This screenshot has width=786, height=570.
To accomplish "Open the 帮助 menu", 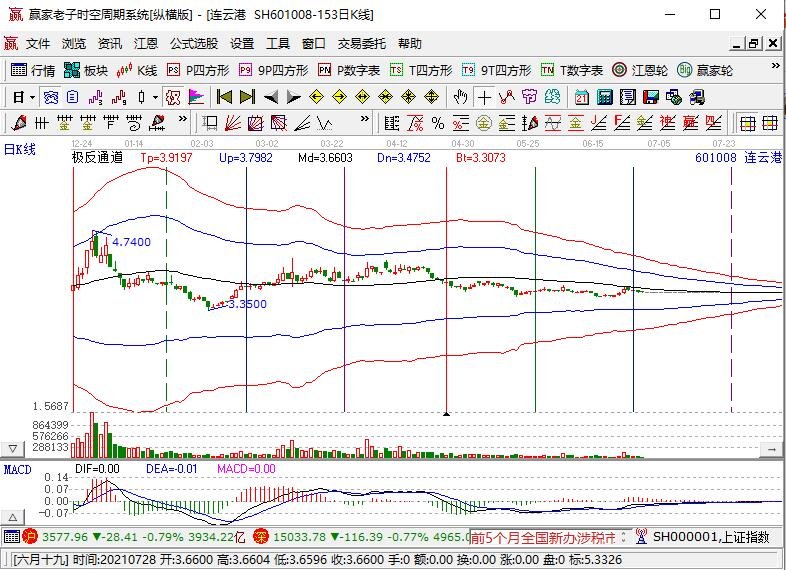I will pyautogui.click(x=410, y=44).
